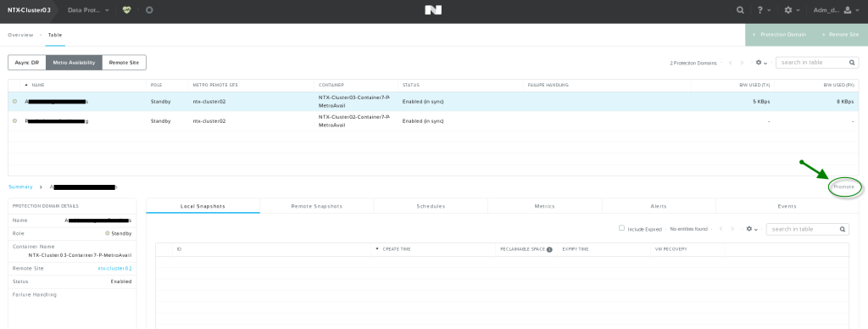868x329 pixels.
Task: Open the header settings gear menu
Action: click(791, 10)
